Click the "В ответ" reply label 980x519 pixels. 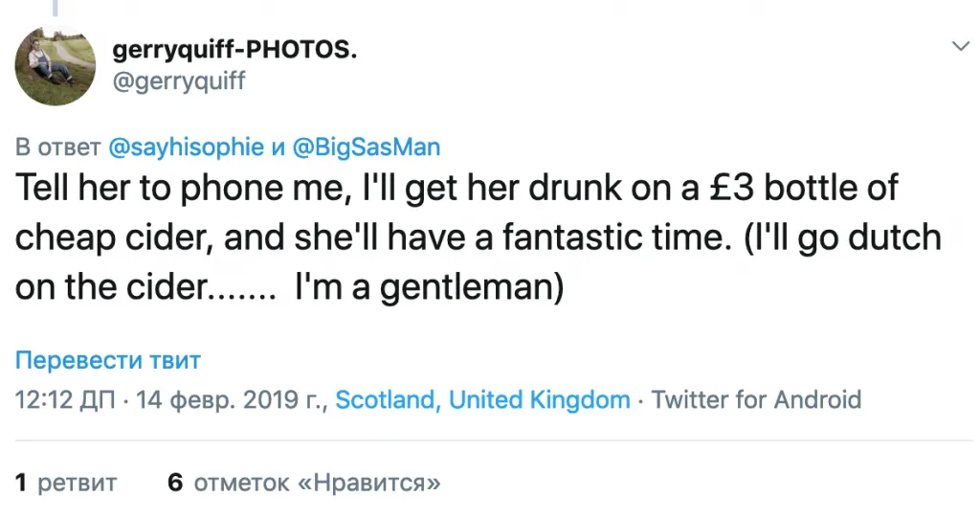coord(57,147)
